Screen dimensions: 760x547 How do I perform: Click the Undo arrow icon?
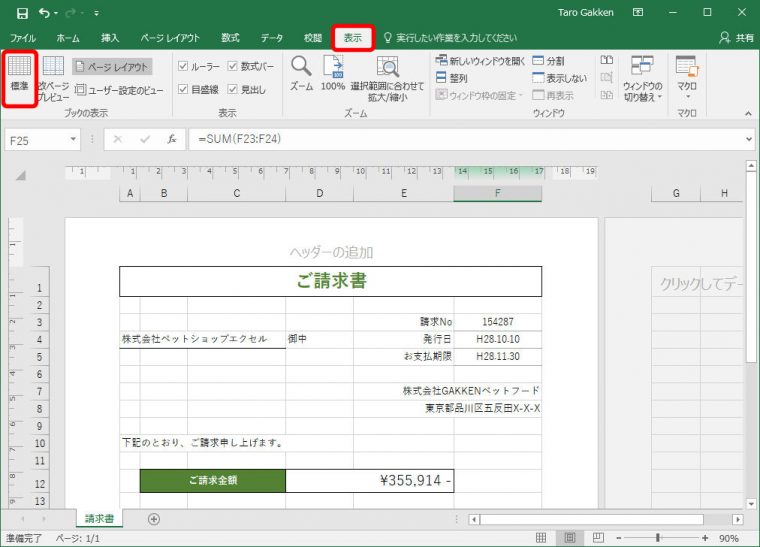[x=44, y=13]
